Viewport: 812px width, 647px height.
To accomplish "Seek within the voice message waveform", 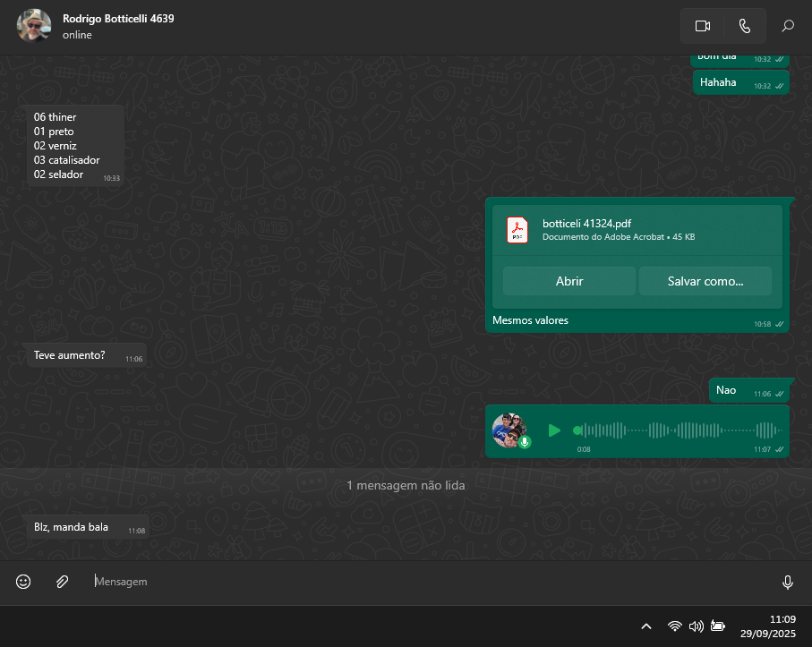I will 680,430.
